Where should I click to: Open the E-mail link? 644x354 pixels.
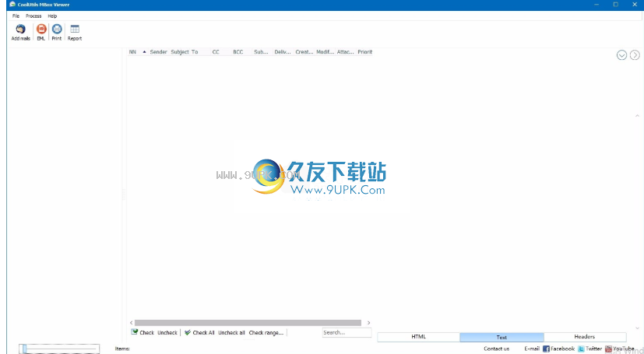[x=532, y=349]
